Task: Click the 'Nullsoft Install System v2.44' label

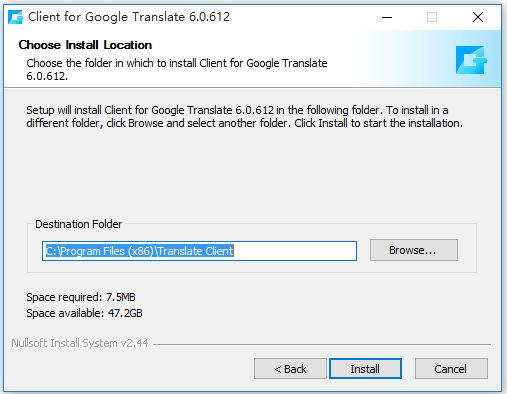Action: click(80, 343)
